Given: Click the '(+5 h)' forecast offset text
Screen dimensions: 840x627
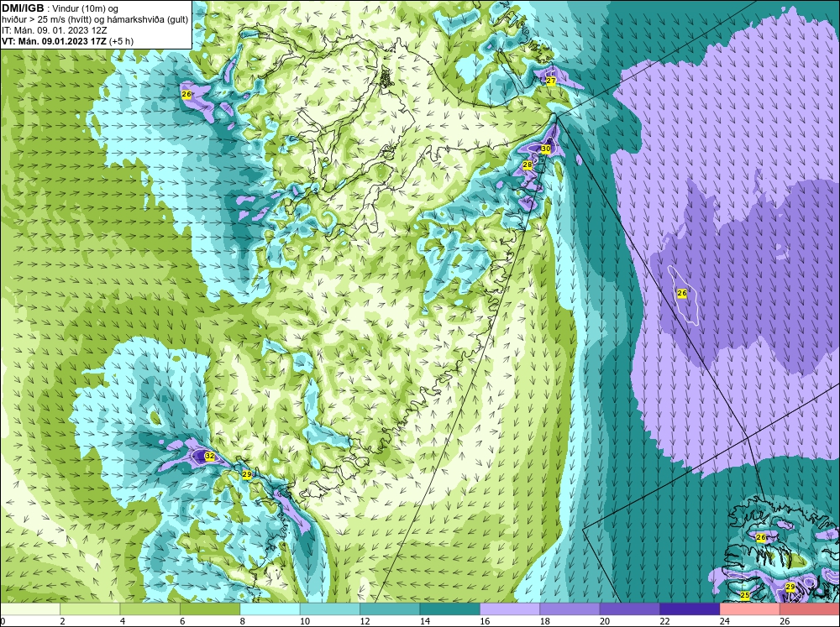Looking at the screenshot, I should point(121,41).
